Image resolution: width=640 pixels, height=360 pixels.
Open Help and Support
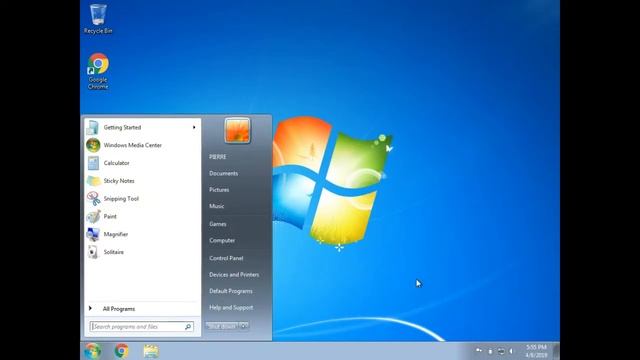point(231,307)
